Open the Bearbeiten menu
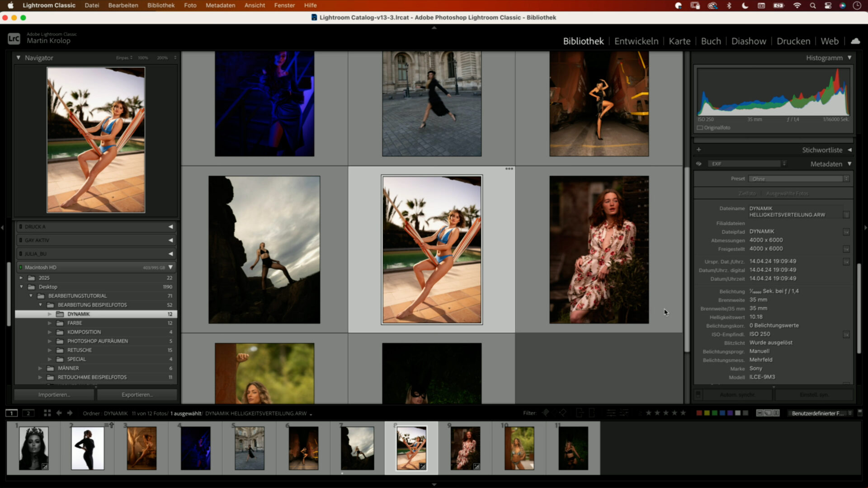Image resolution: width=868 pixels, height=488 pixels. pyautogui.click(x=123, y=5)
